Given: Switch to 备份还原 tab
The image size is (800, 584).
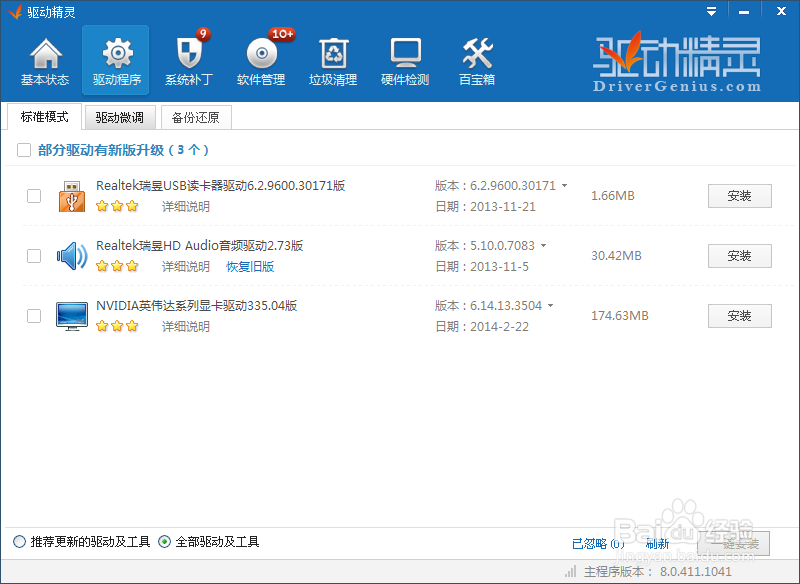Looking at the screenshot, I should point(196,118).
